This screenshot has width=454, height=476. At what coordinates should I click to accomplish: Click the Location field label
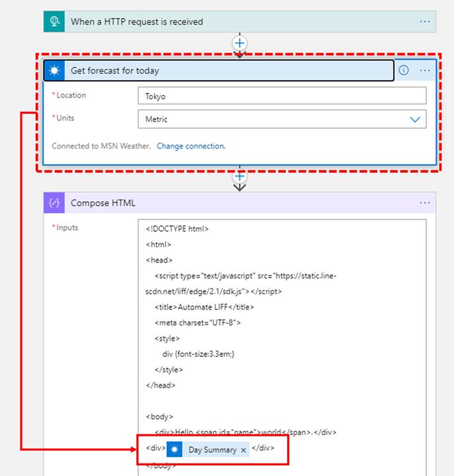click(x=71, y=95)
